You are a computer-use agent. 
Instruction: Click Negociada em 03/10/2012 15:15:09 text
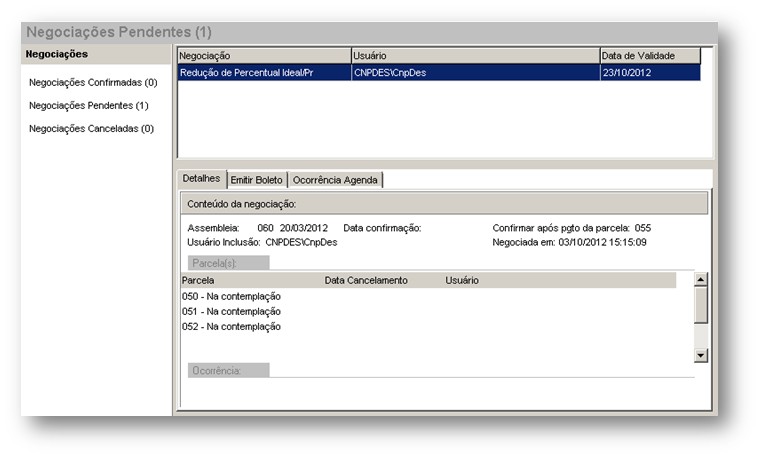coord(569,242)
